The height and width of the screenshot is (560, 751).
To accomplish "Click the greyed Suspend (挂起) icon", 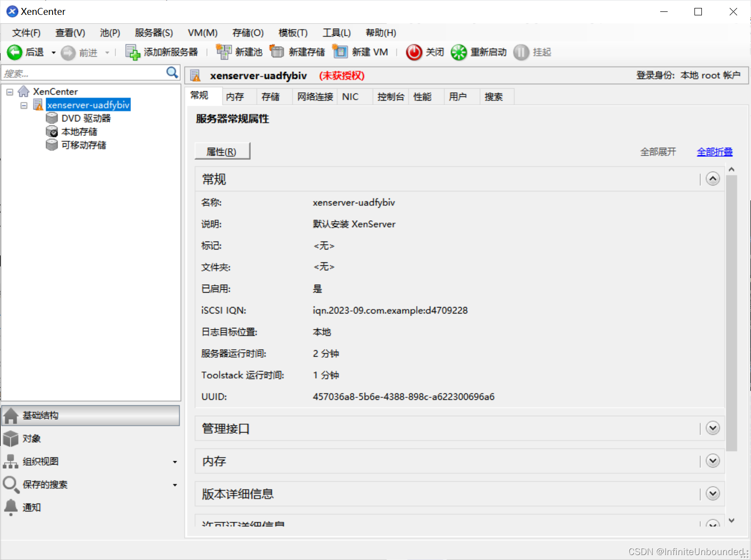I will (x=521, y=52).
